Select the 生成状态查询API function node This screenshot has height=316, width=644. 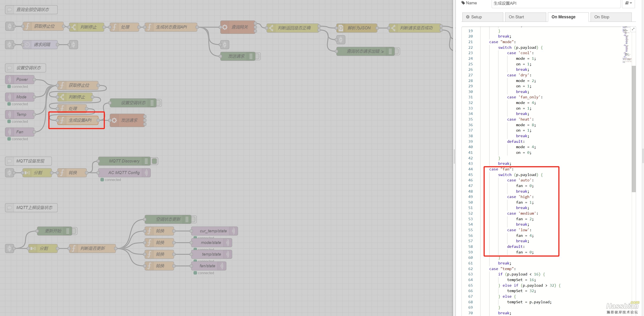click(171, 27)
